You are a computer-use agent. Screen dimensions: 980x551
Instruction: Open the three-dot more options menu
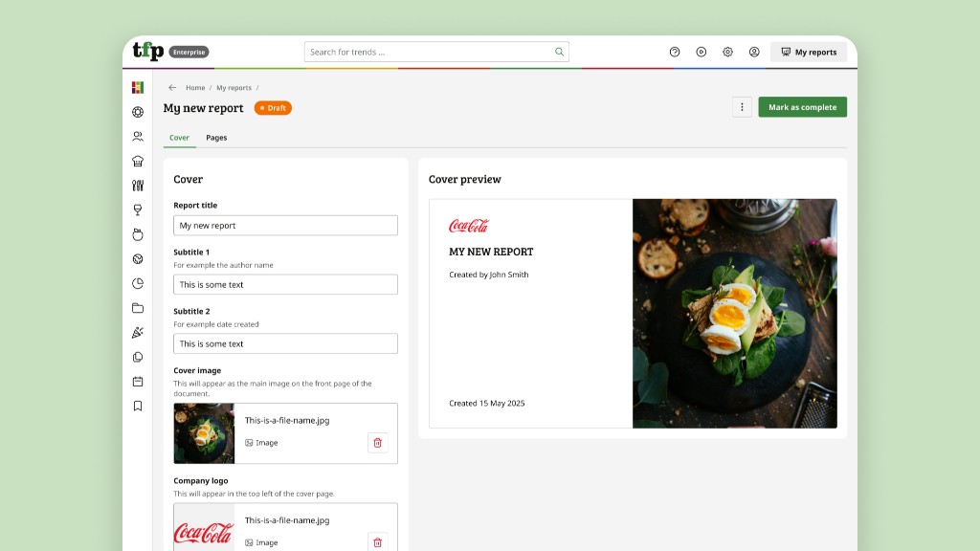742,107
